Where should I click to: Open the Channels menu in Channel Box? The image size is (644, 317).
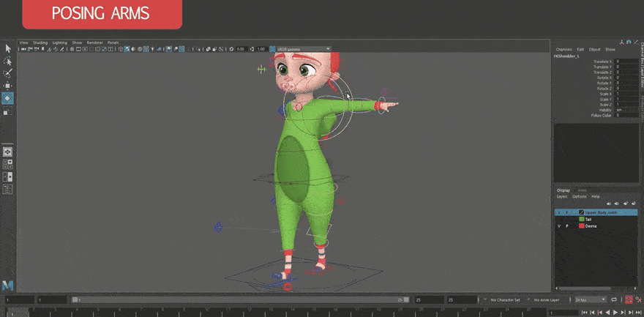click(x=563, y=49)
